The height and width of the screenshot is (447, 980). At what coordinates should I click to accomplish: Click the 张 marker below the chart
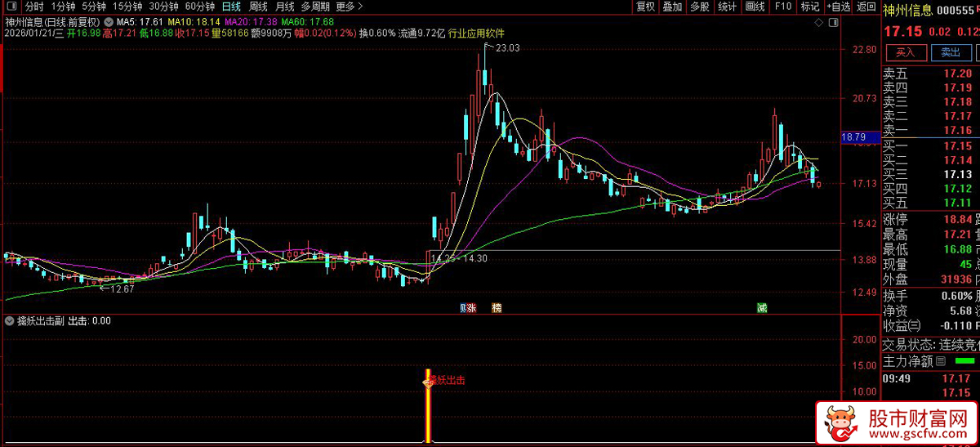[x=472, y=308]
